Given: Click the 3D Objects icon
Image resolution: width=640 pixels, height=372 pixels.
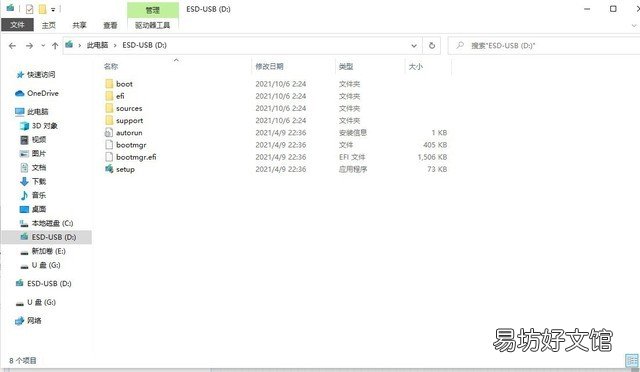Looking at the screenshot, I should pos(24,126).
